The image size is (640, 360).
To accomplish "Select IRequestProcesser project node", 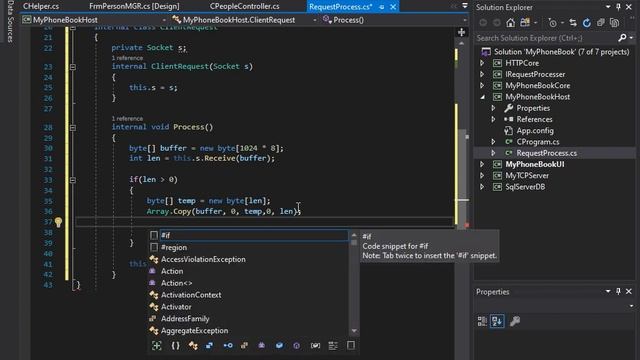I will pos(535,75).
